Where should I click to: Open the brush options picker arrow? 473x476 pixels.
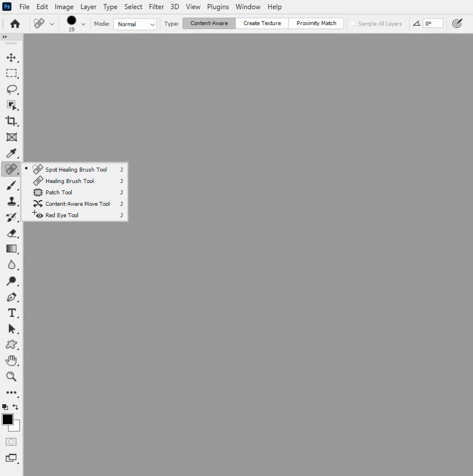(x=83, y=24)
